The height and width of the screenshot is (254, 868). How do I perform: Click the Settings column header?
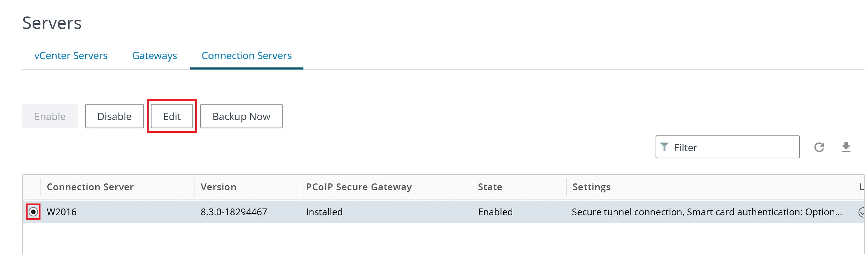(591, 187)
